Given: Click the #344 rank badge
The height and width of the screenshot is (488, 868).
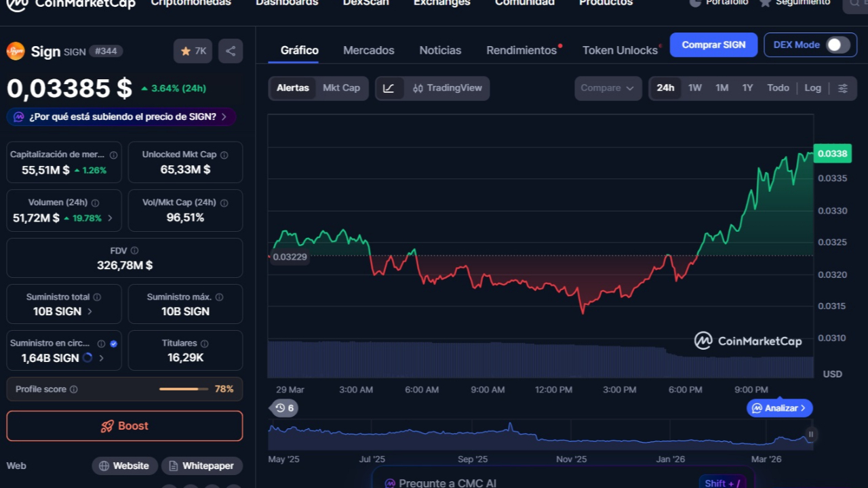Looking at the screenshot, I should point(106,51).
